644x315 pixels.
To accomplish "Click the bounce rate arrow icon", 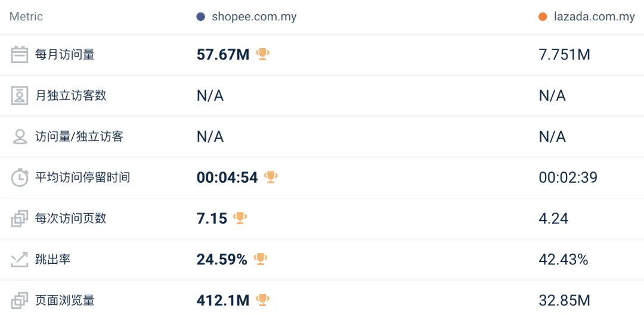I will tap(20, 260).
